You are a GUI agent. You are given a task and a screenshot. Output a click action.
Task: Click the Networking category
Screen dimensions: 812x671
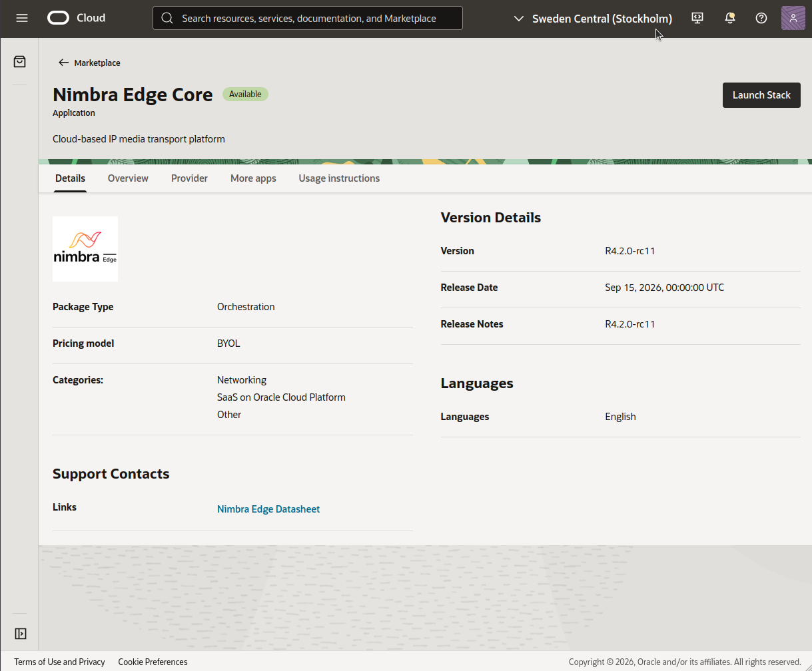pos(242,380)
